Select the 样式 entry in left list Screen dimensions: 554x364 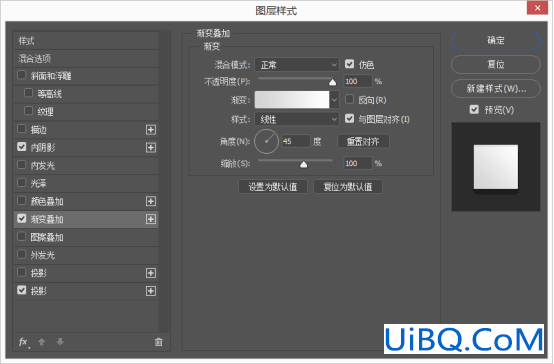86,41
